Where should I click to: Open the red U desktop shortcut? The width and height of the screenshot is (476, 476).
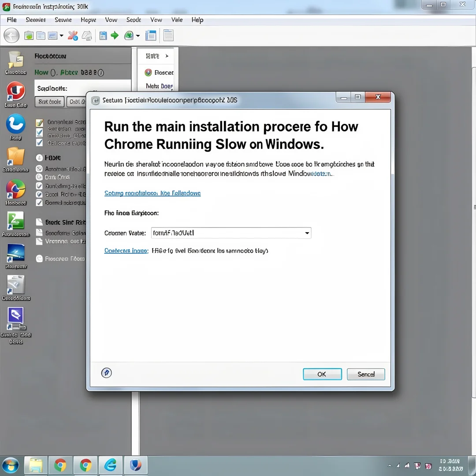(x=16, y=94)
